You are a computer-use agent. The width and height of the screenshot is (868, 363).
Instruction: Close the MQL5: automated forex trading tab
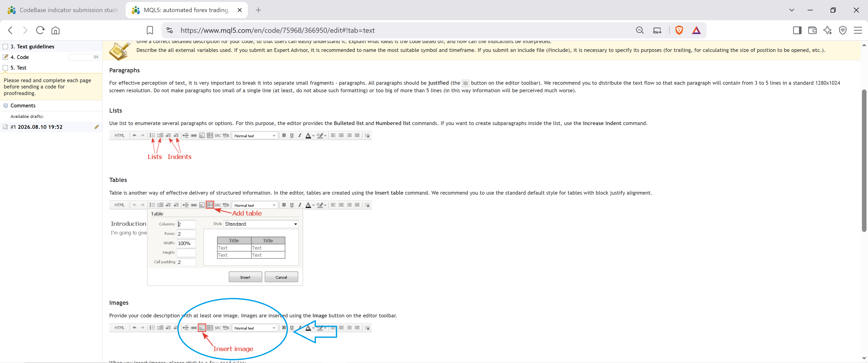pos(239,10)
